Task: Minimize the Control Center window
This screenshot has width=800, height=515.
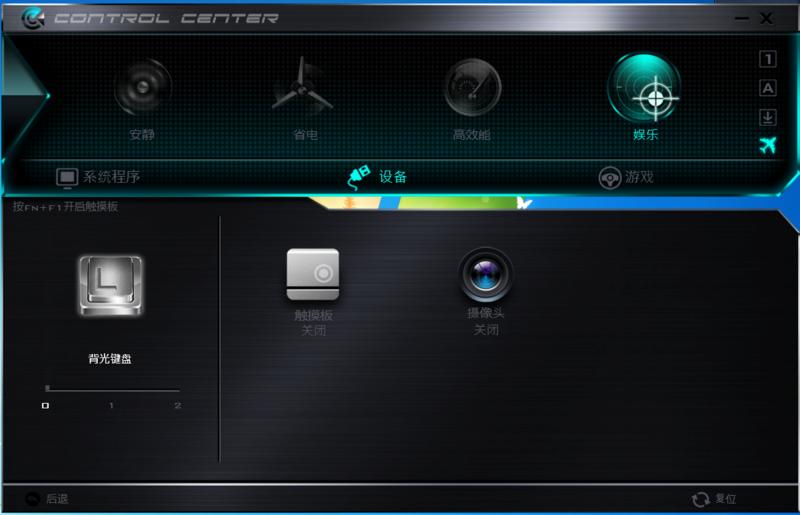Action: tap(741, 19)
